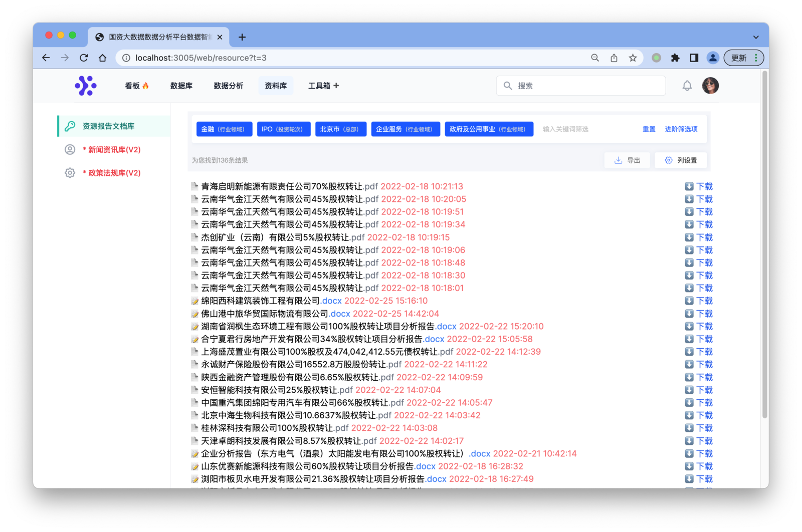This screenshot has width=802, height=532.
Task: Open 绵阳西科建筑装饰工程有限公司.docx
Action: 271,301
